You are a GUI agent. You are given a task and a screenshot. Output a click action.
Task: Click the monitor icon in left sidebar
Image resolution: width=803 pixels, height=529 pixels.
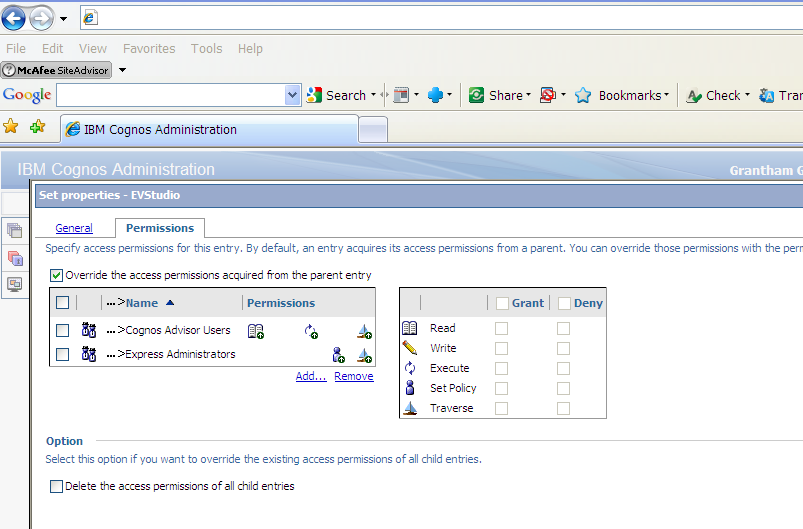[15, 284]
